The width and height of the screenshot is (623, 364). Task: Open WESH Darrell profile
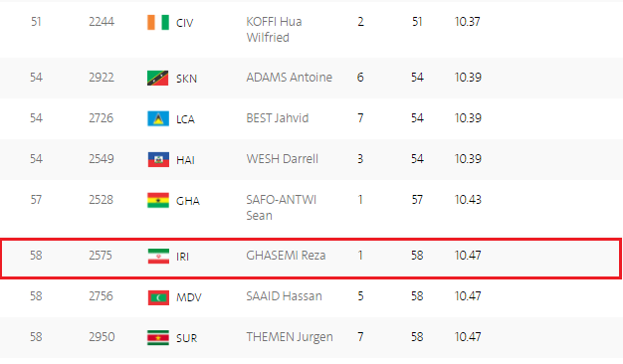[282, 159]
